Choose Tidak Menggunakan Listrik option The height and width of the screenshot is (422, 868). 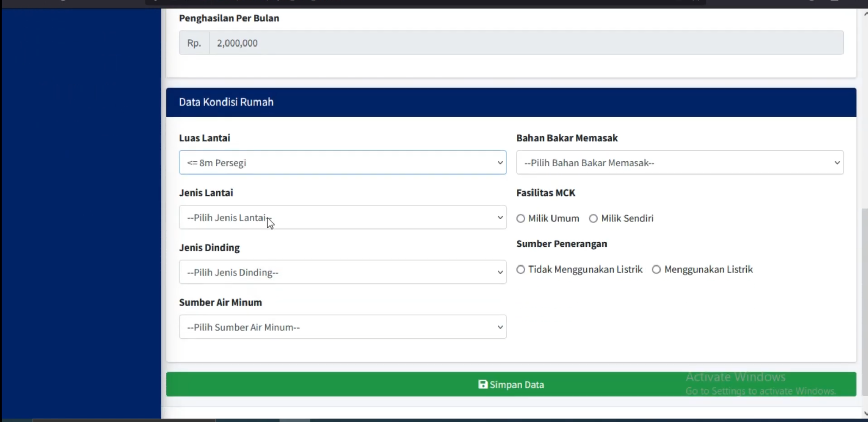coord(521,270)
